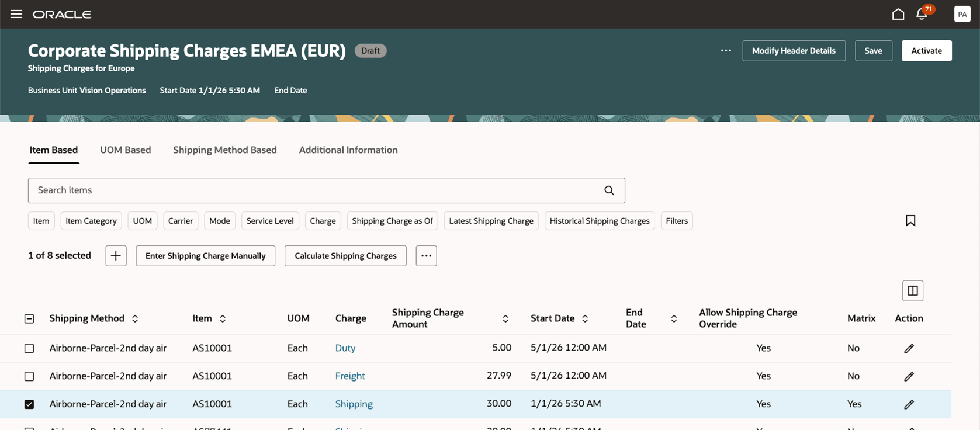
Task: Click Calculate Shipping Charges button
Action: click(x=345, y=256)
